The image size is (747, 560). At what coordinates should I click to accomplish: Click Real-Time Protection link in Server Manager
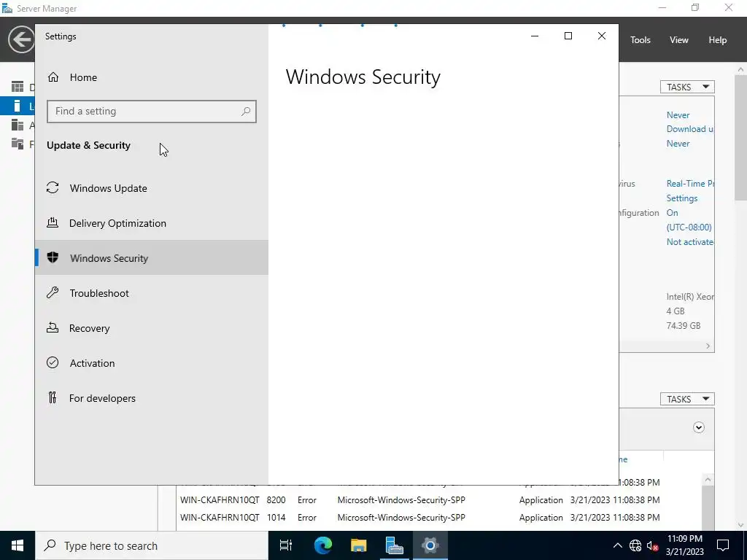(x=690, y=183)
